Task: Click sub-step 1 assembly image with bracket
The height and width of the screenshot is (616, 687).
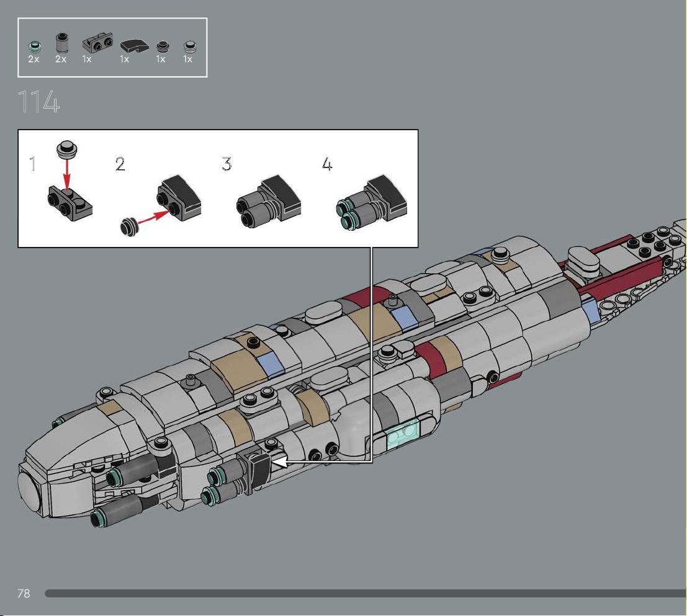Action: (x=70, y=181)
